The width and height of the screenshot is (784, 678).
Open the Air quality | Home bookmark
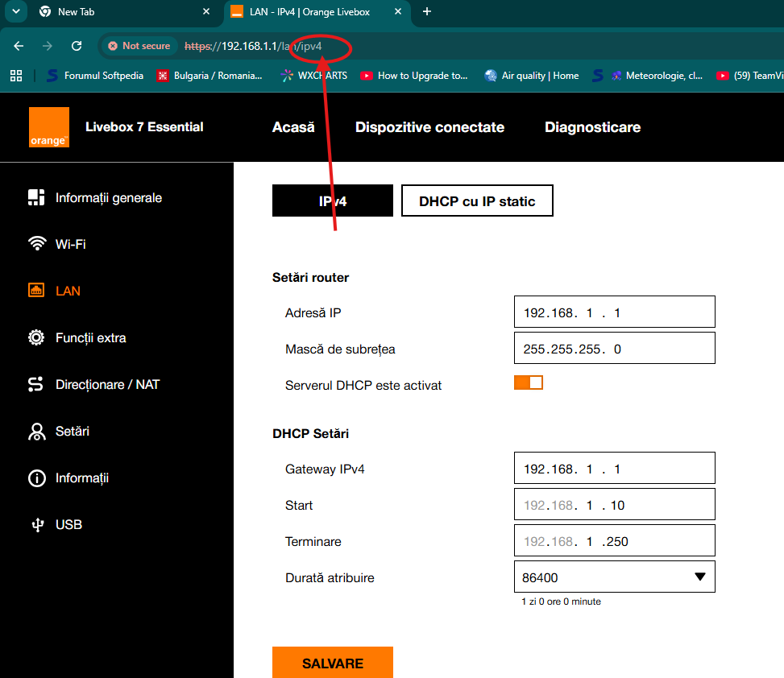pos(532,76)
